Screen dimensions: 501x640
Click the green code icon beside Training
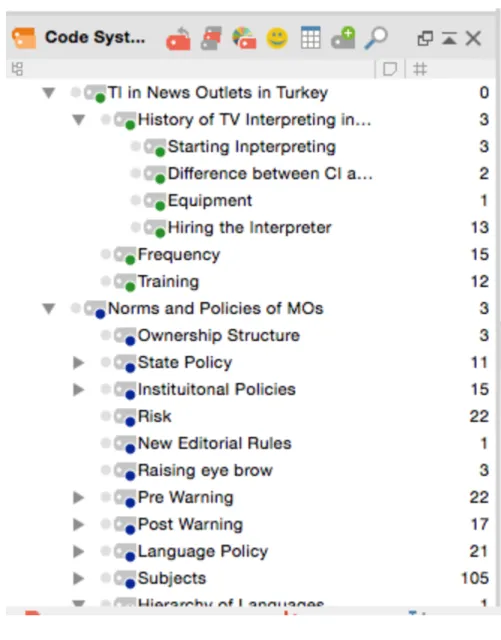coord(125,282)
